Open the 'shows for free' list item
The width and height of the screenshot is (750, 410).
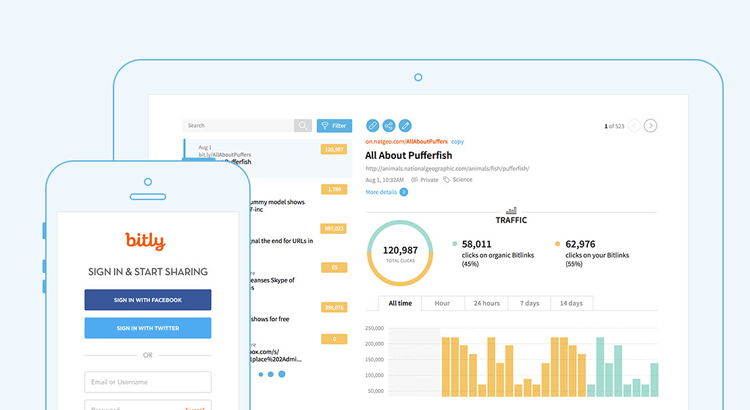[x=270, y=319]
